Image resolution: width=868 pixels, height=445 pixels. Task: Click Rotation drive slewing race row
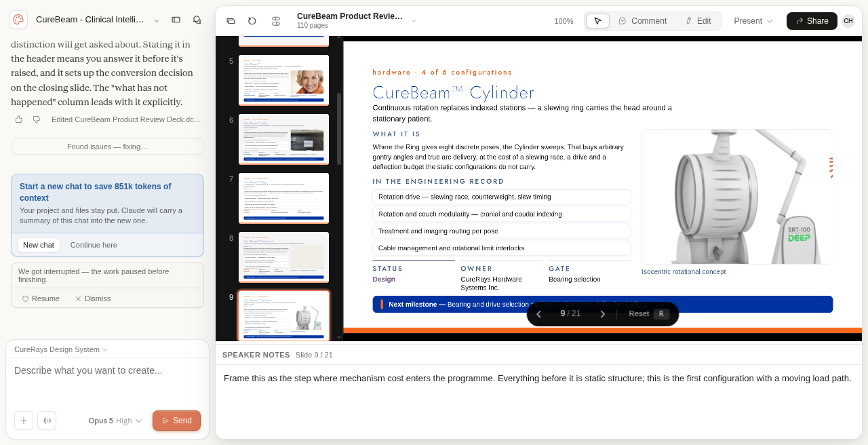pyautogui.click(x=502, y=197)
